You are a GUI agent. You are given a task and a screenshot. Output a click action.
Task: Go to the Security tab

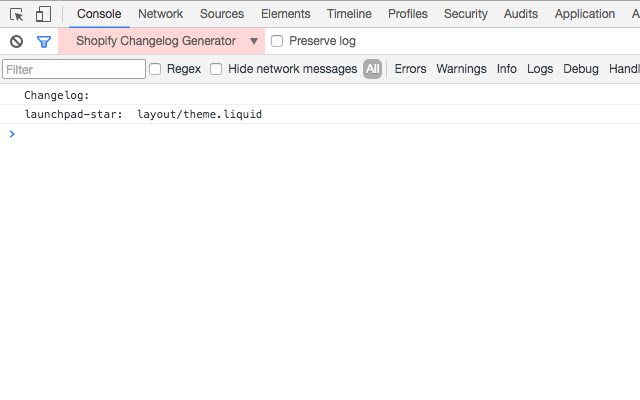465,14
